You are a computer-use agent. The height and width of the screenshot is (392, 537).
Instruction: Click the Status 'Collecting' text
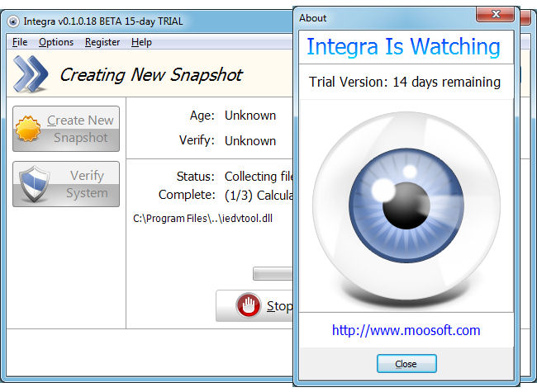[250, 177]
